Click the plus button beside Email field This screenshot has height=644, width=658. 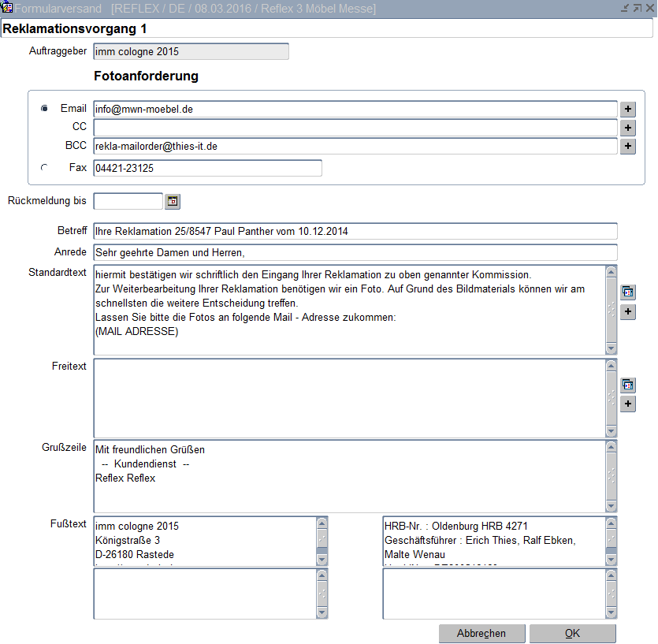pyautogui.click(x=628, y=110)
